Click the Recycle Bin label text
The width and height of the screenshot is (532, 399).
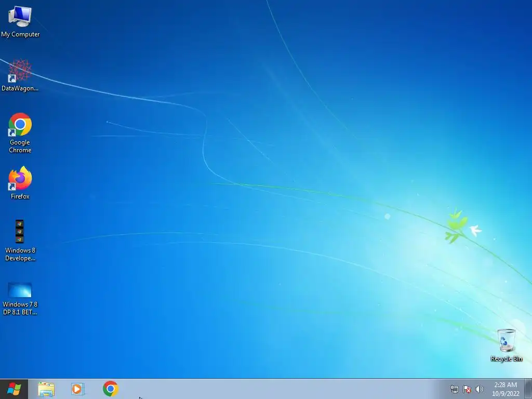506,358
